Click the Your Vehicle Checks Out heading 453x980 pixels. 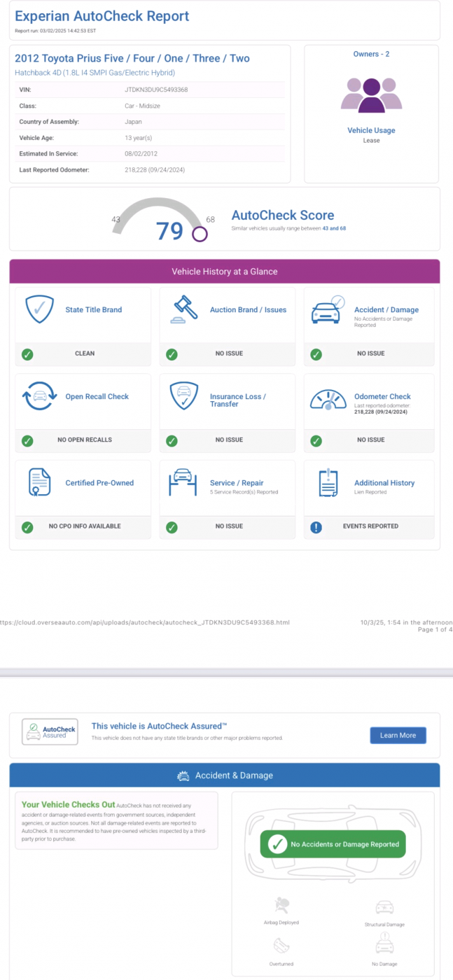[69, 805]
